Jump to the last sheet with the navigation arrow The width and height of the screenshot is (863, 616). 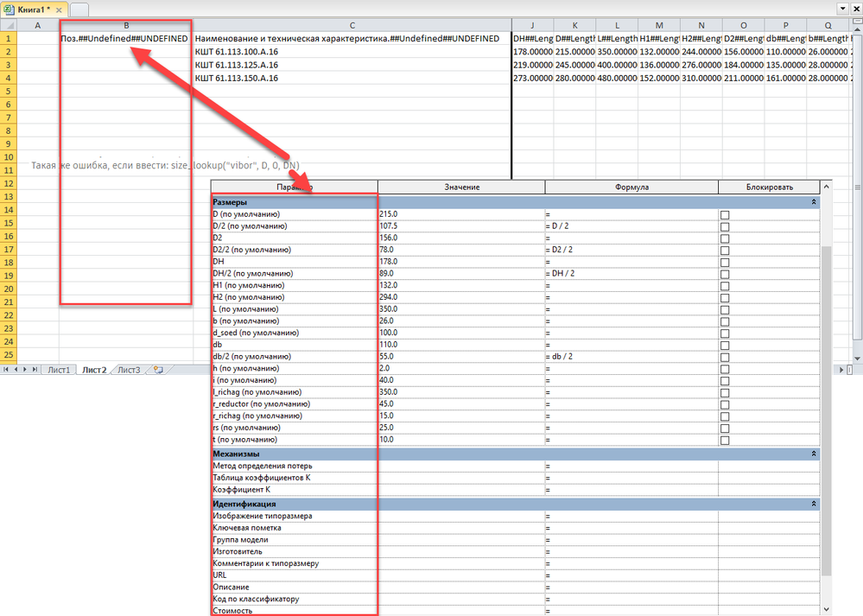point(35,370)
